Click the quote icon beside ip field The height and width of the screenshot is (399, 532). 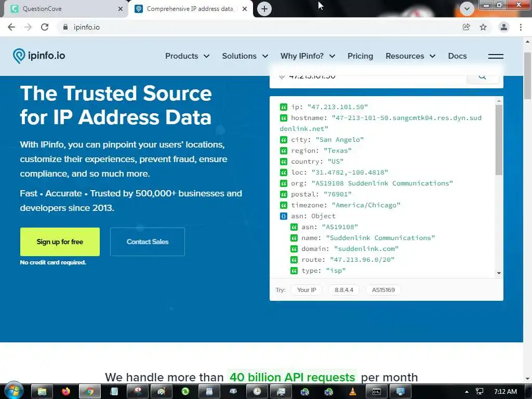pyautogui.click(x=284, y=107)
